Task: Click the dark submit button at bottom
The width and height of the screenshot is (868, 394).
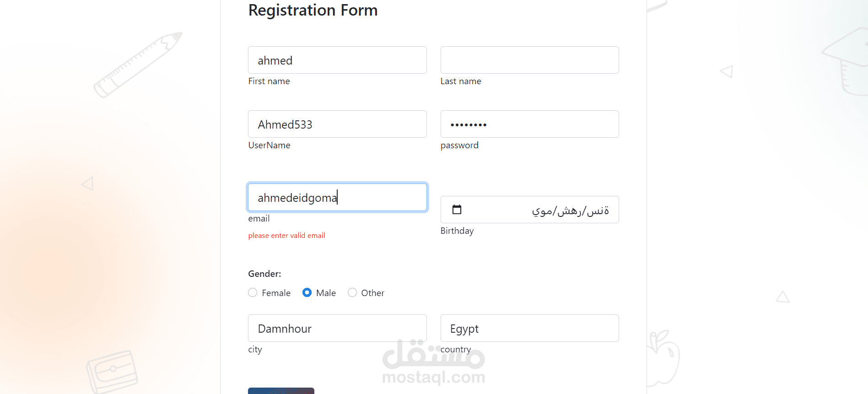Action: 281,391
